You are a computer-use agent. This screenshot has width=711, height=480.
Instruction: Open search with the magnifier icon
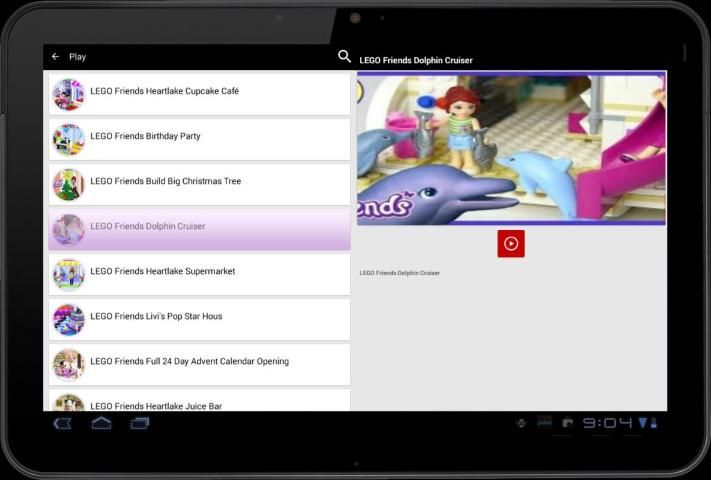pyautogui.click(x=345, y=57)
